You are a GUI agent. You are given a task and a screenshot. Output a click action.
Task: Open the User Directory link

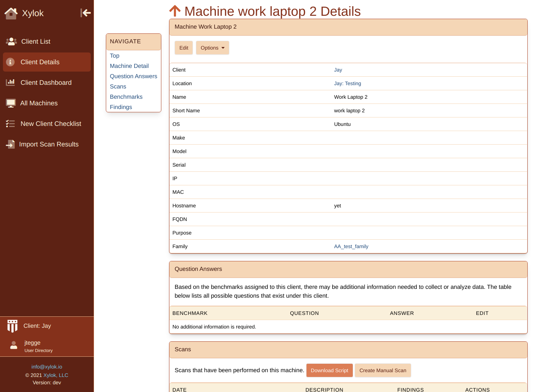(39, 351)
